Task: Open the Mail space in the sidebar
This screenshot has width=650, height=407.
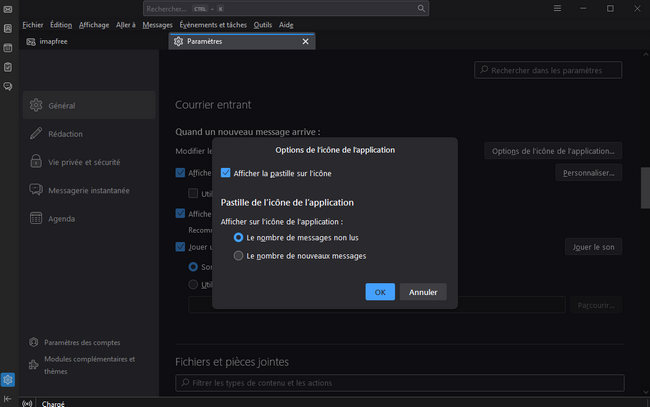Action: pos(8,9)
